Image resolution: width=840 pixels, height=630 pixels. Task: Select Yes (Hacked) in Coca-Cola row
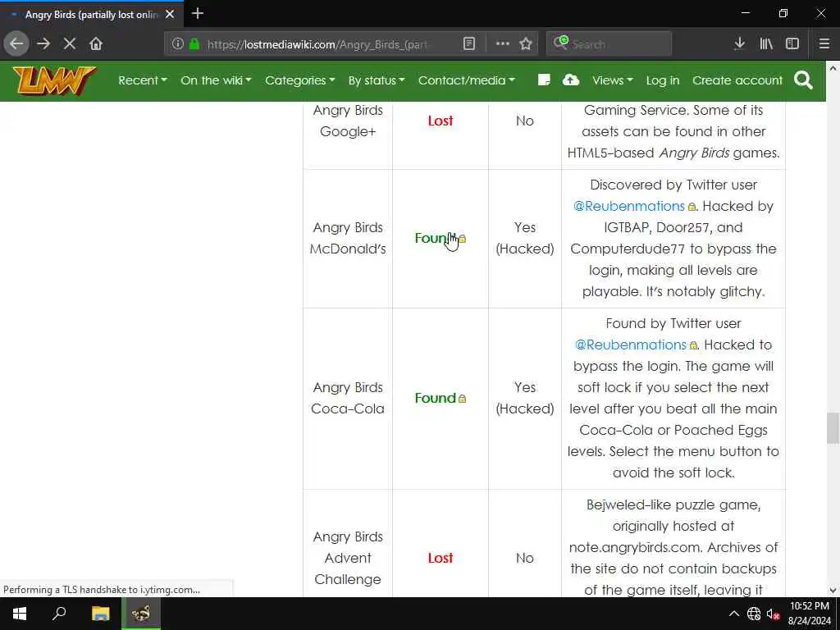[525, 398]
